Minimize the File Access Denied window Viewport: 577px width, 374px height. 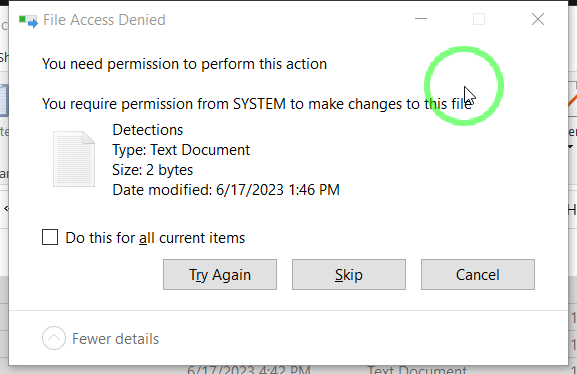[x=421, y=19]
